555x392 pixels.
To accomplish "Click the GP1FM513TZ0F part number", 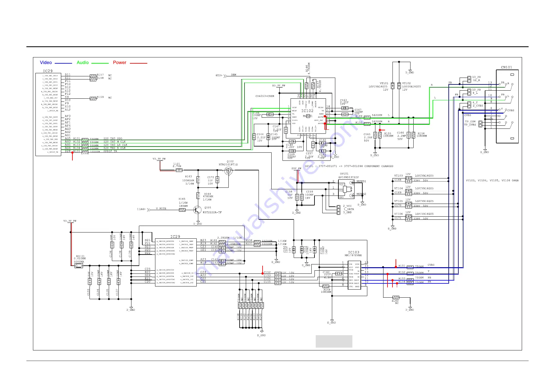I will click(349, 177).
